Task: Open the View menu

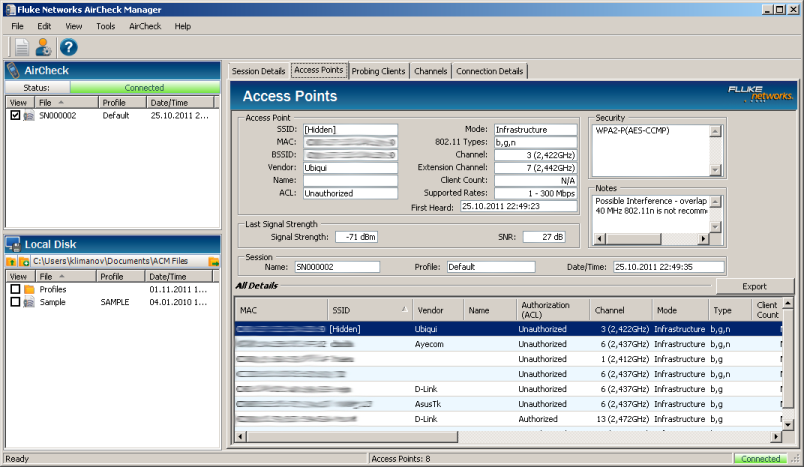Action: pos(74,26)
